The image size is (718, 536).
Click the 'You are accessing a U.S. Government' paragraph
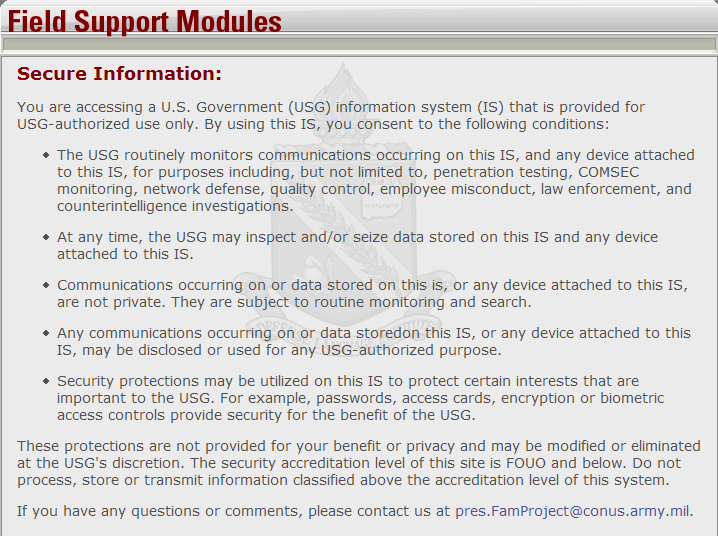330,115
